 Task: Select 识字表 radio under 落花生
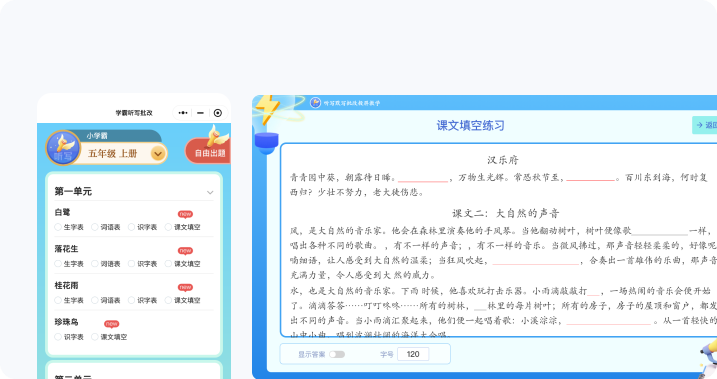131,263
